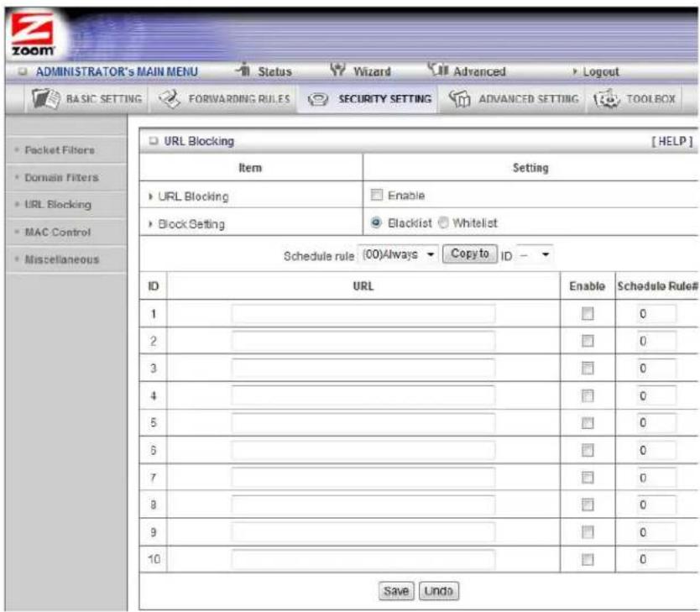700x612 pixels.
Task: Click the URL field for ID 4
Action: pos(363,395)
